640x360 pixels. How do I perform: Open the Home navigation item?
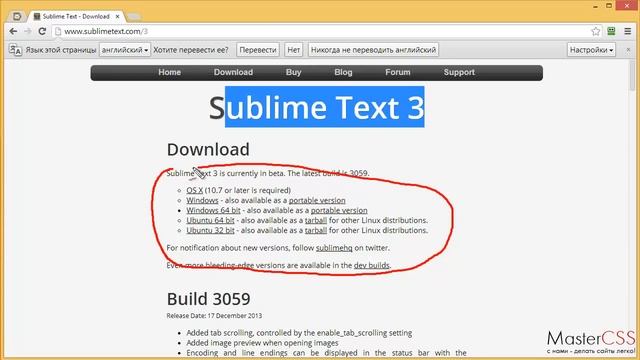point(169,72)
